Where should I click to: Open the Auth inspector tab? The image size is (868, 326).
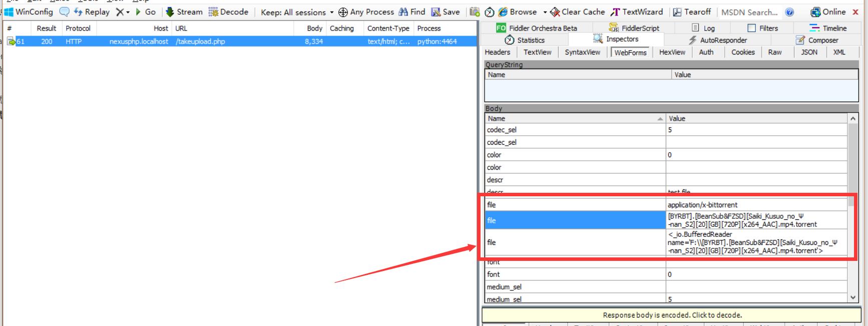(x=706, y=52)
